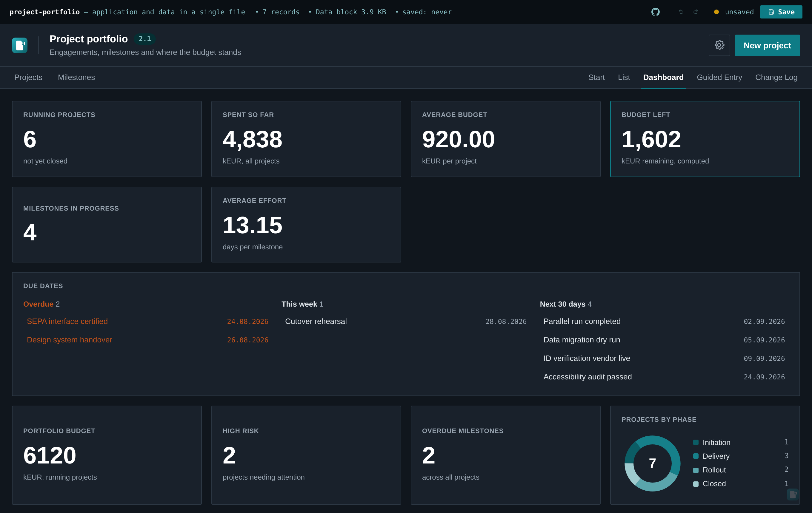Open the Parallel run completed milestone
Screen dimensions: 812x513
tap(664, 321)
